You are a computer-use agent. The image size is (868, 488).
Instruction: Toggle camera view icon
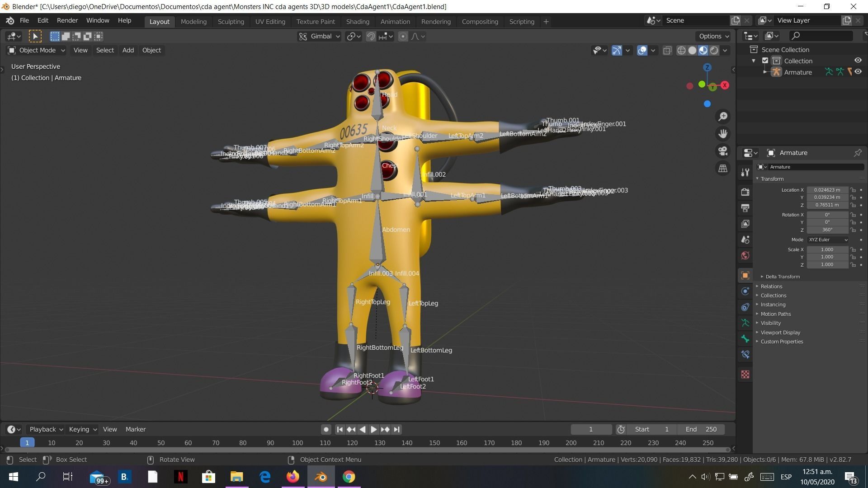click(723, 151)
